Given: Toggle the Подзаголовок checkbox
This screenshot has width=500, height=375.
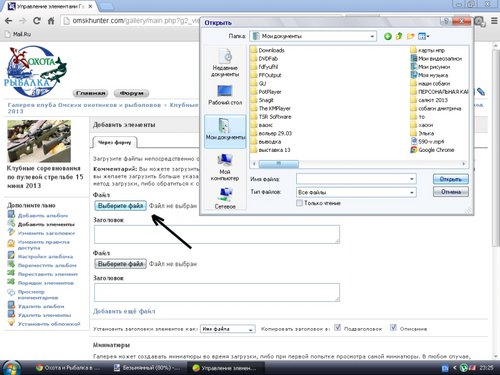Looking at the screenshot, I should 337,327.
